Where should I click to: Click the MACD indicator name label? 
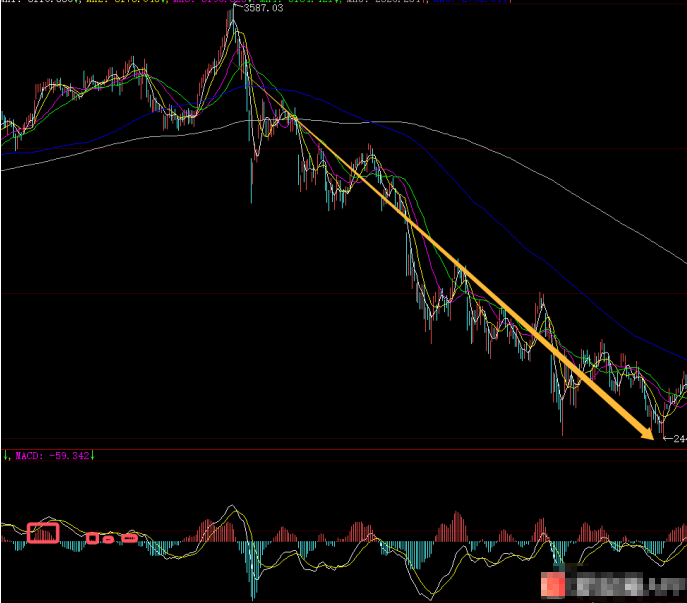click(27, 456)
